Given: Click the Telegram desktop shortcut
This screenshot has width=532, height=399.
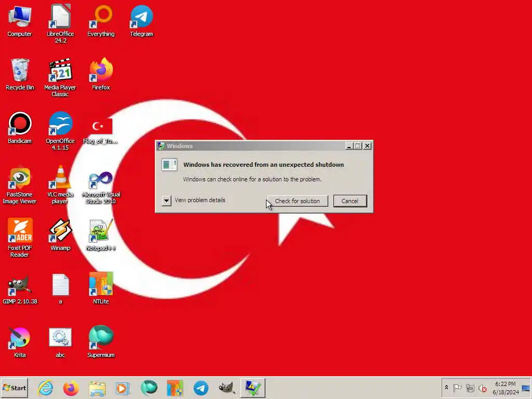Looking at the screenshot, I should click(x=141, y=21).
